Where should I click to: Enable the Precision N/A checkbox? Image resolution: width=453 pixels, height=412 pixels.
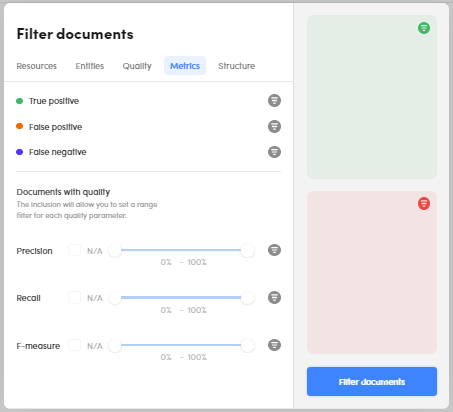pyautogui.click(x=74, y=250)
